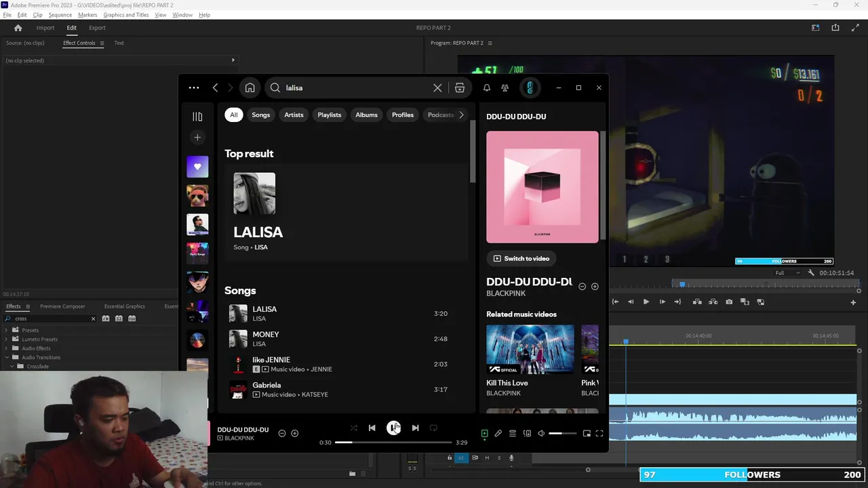
Task: Show more filter chips with right chevron
Action: point(461,115)
